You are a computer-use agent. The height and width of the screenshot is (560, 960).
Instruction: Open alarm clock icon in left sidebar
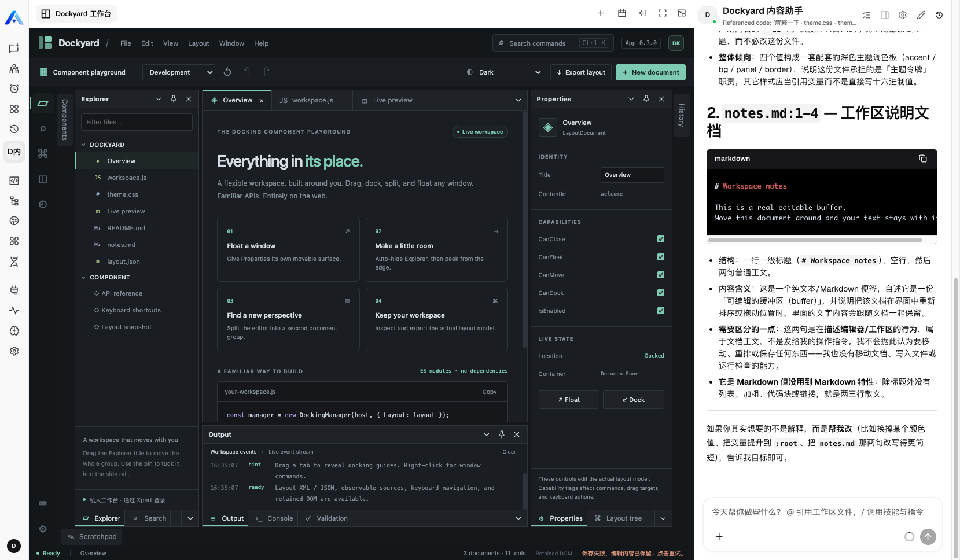14,89
